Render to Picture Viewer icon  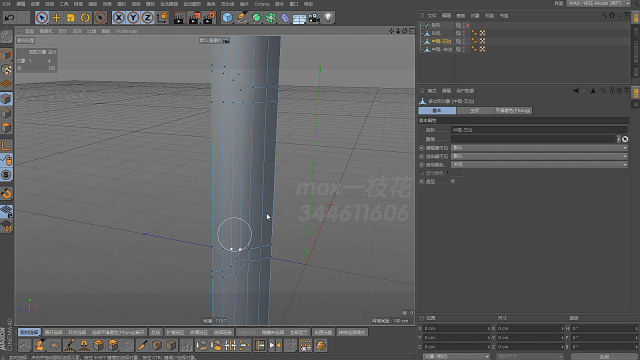click(194, 18)
